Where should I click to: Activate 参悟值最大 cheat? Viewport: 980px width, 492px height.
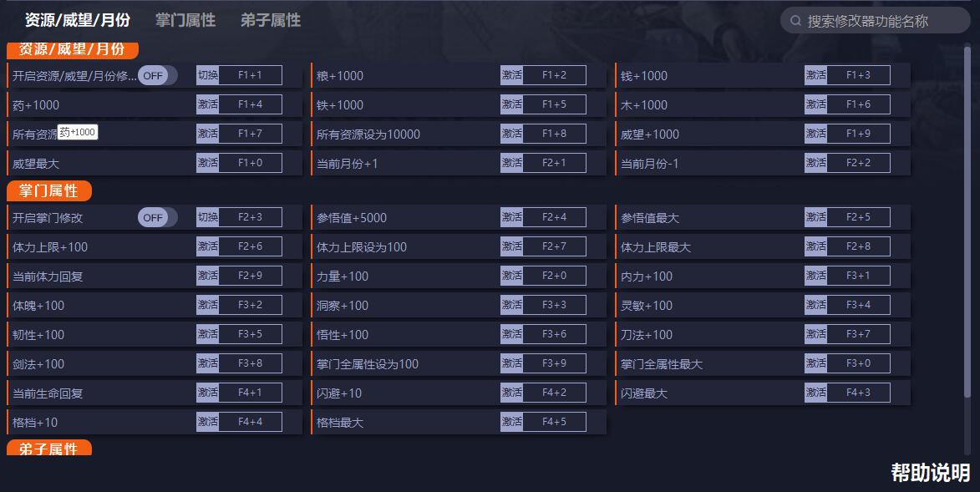pos(815,217)
